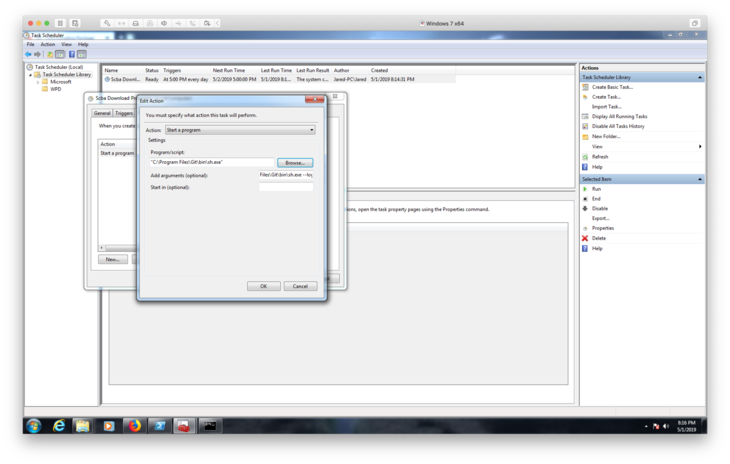Open the command prompt taskbar icon

(x=210, y=425)
